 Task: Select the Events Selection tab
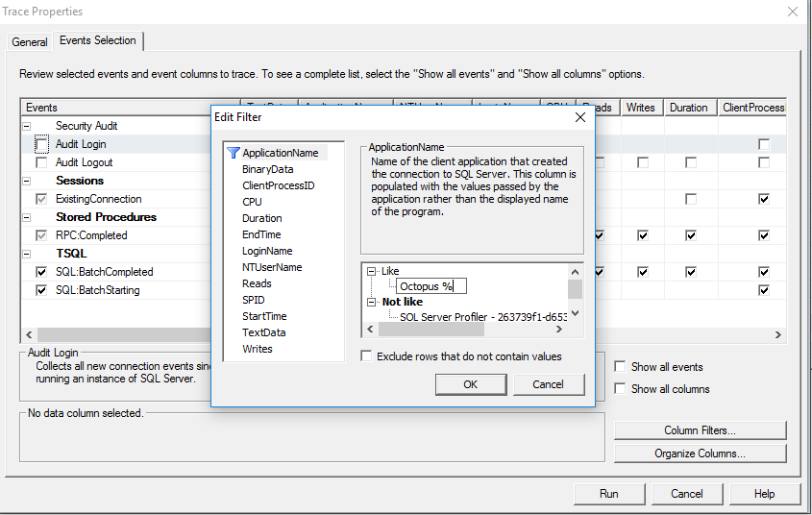pyautogui.click(x=97, y=40)
